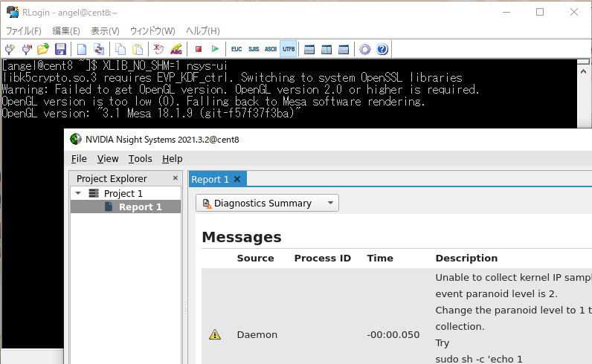
Task: Click the new server connection plug icon
Action: pyautogui.click(x=10, y=49)
